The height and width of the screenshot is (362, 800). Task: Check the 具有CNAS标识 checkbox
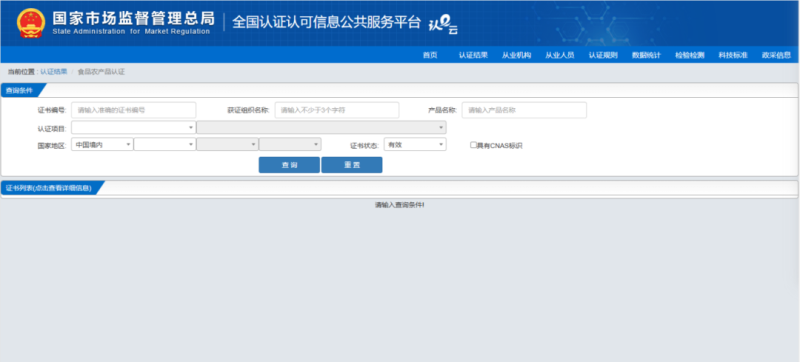(x=473, y=145)
